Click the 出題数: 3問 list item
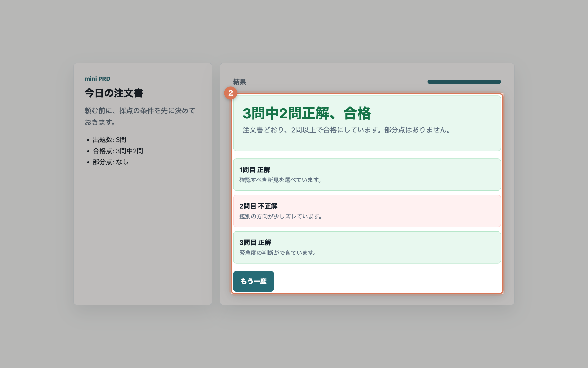The image size is (588, 368). pos(109,140)
